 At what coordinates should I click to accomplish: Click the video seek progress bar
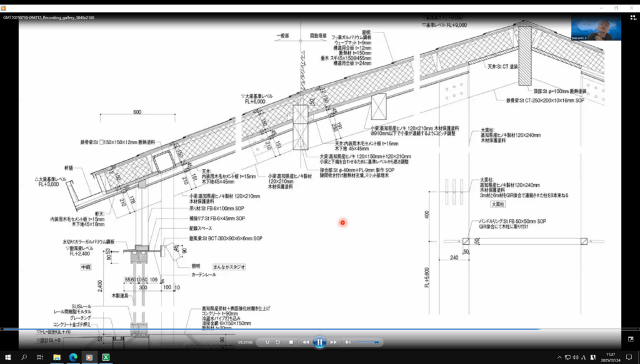click(312, 329)
